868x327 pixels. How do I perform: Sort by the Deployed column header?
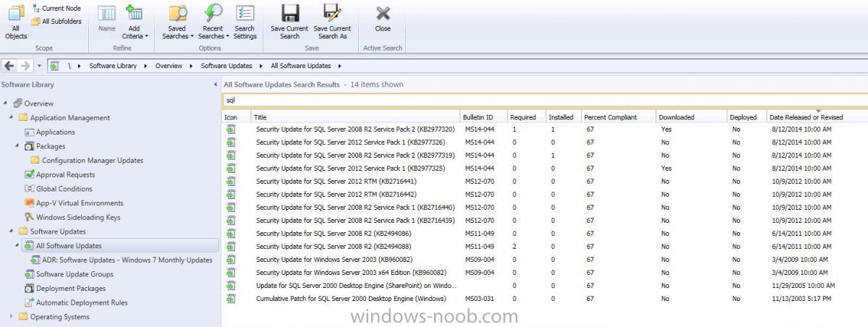point(746,117)
